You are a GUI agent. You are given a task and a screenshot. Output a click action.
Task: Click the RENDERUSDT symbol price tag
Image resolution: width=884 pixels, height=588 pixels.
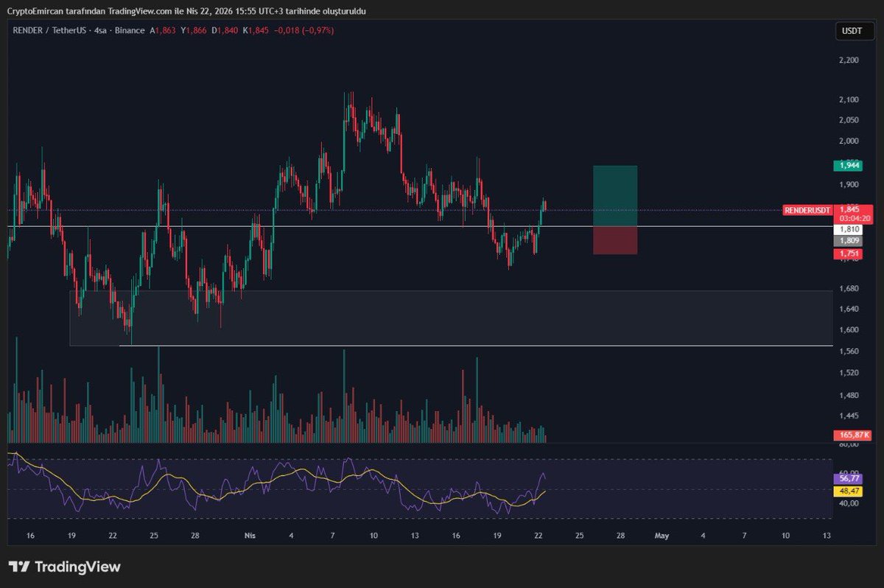(x=808, y=210)
